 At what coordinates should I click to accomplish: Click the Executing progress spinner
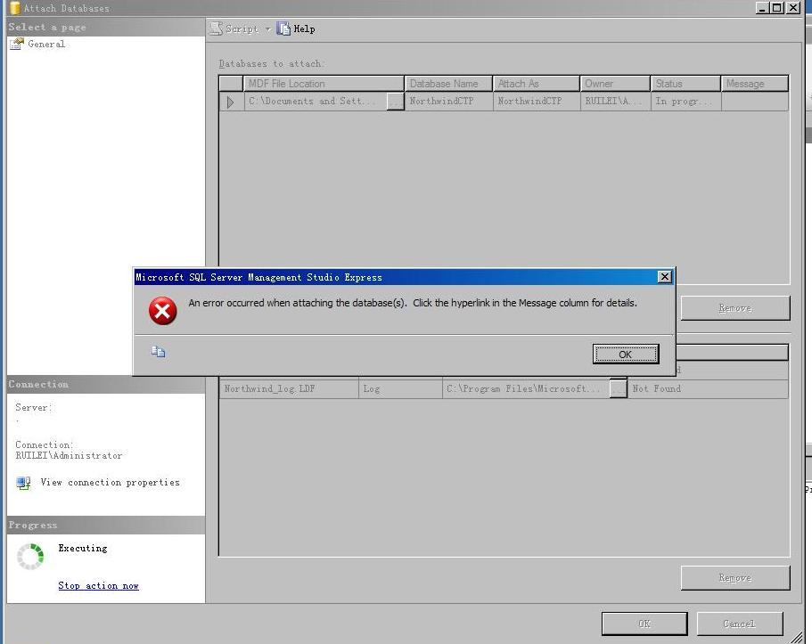30,557
